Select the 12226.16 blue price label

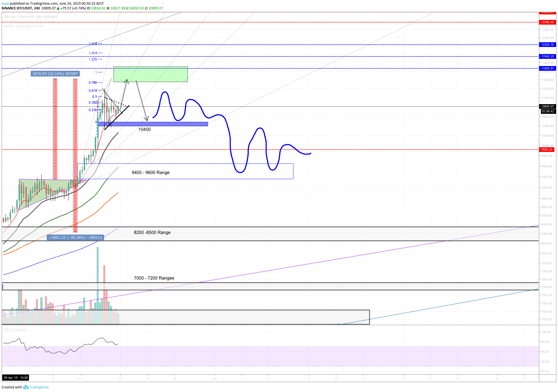click(x=547, y=44)
